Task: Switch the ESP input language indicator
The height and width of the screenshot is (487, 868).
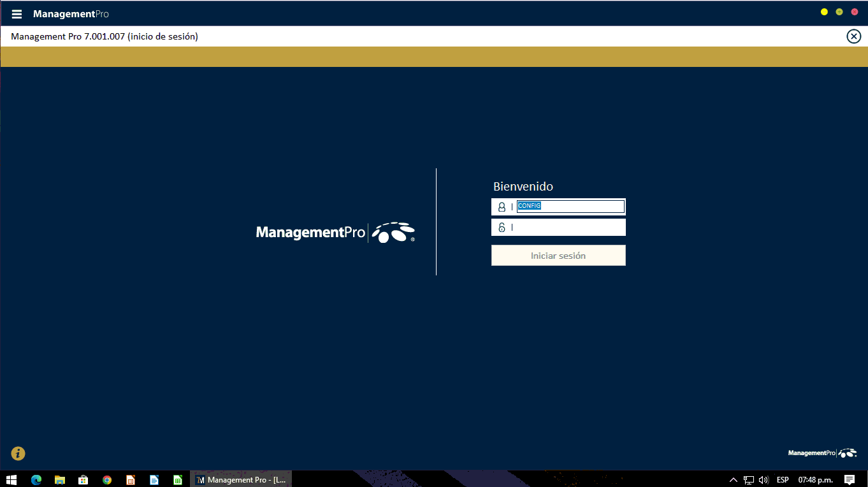Action: pos(783,479)
